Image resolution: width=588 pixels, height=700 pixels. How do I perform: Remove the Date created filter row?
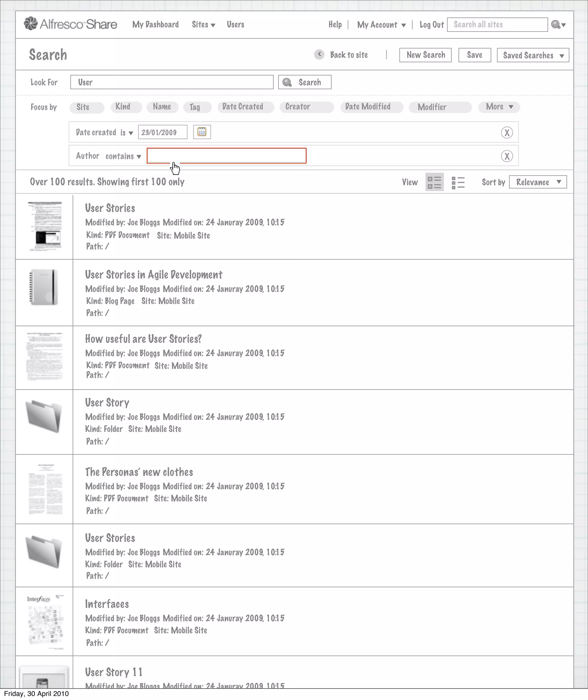(x=507, y=133)
